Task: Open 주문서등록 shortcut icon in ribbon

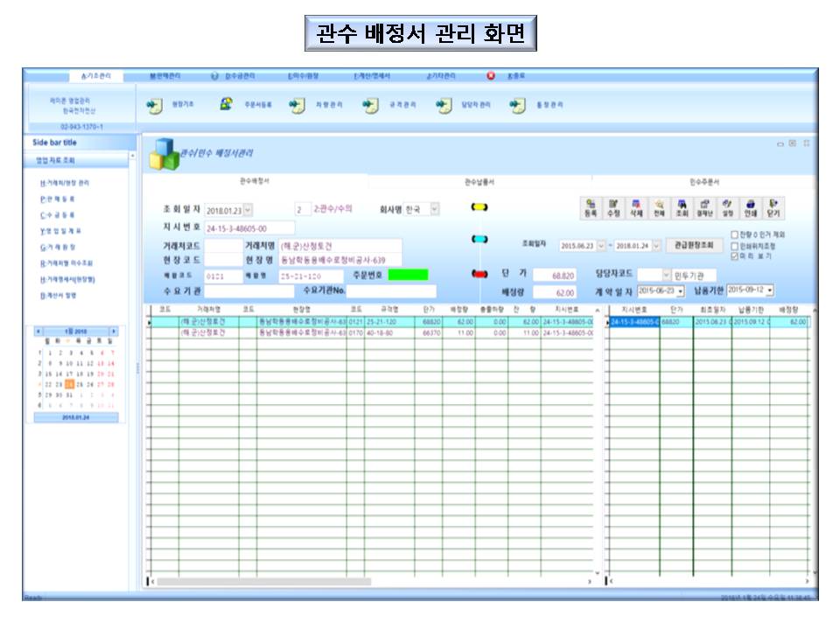Action: click(227, 104)
